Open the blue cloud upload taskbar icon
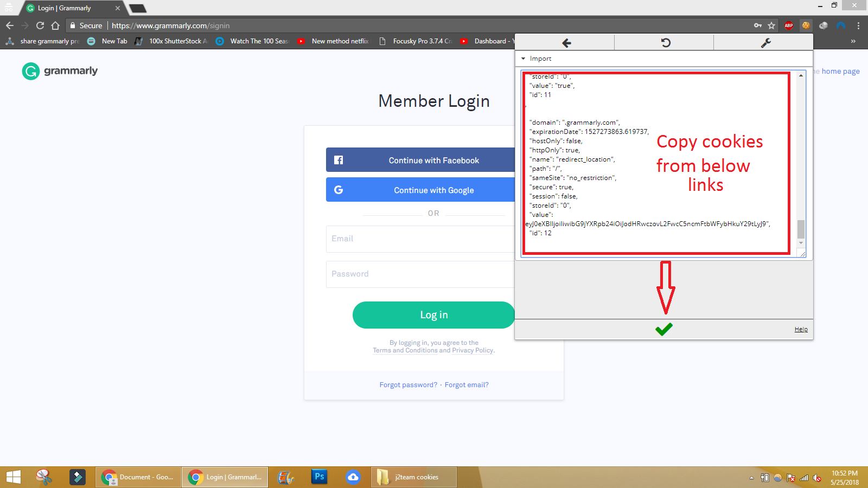868x488 pixels. (353, 477)
